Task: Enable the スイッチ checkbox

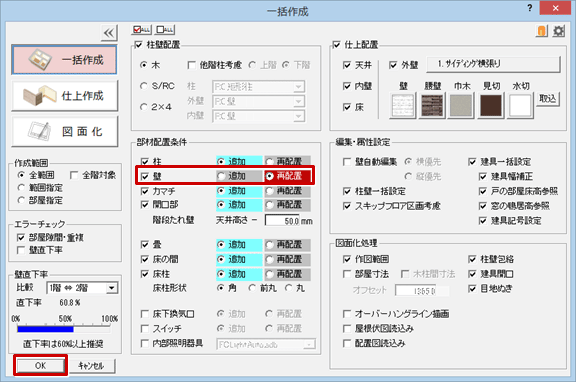Action: tap(145, 328)
